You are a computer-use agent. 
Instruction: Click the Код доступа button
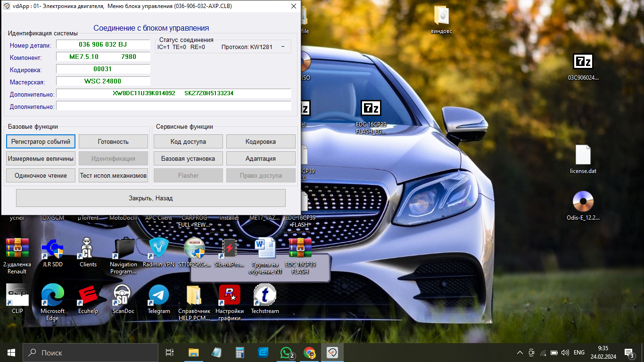point(188,141)
